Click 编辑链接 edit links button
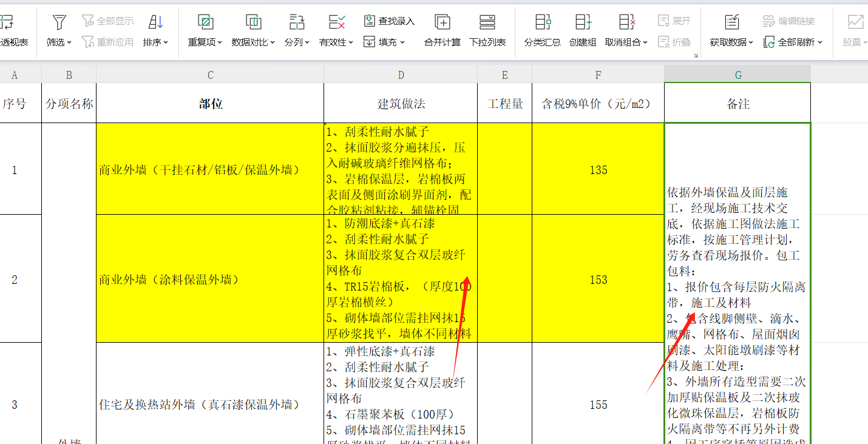 (x=789, y=21)
